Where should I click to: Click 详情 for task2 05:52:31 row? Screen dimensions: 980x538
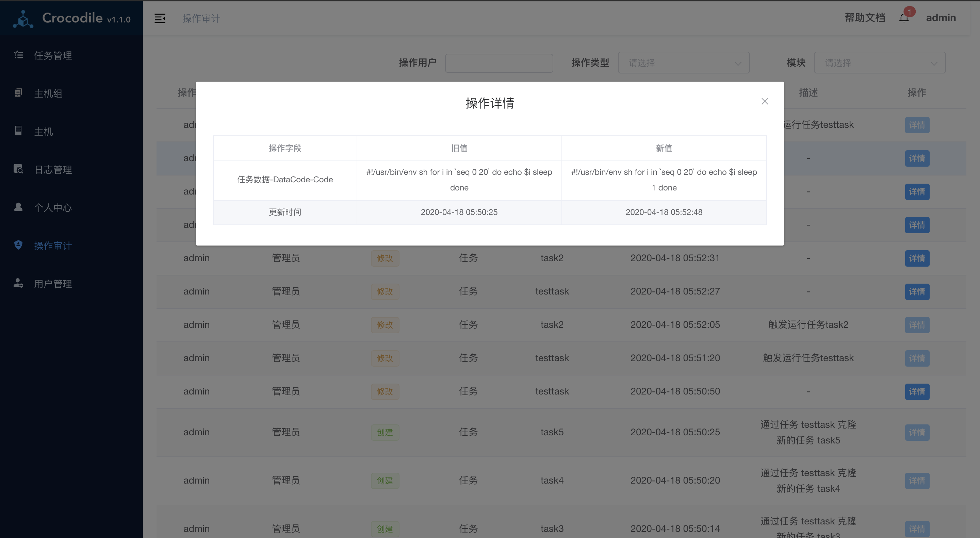pyautogui.click(x=917, y=258)
